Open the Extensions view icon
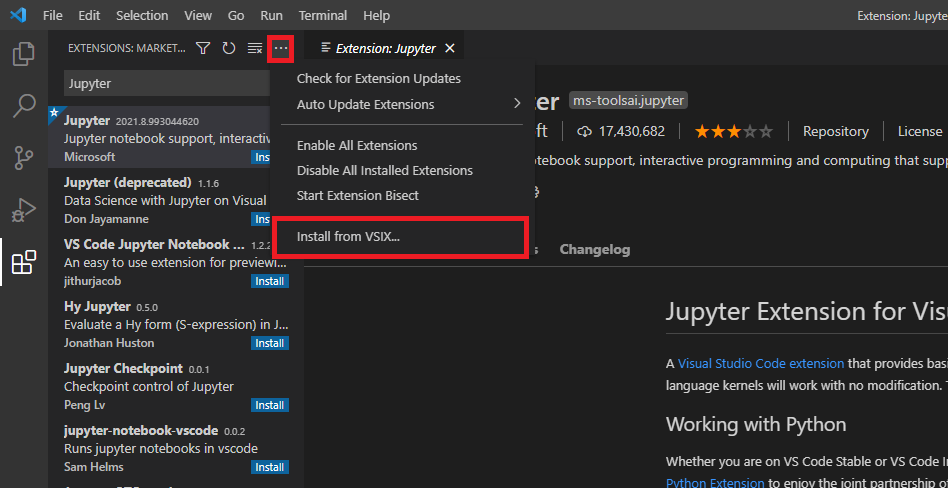Viewport: 948px width, 488px height. 24,262
